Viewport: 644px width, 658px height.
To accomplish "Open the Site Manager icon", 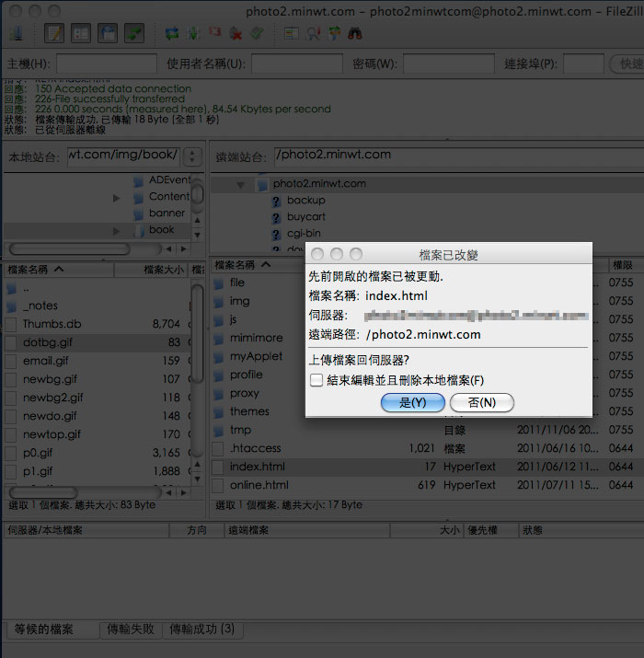I will click(x=17, y=33).
